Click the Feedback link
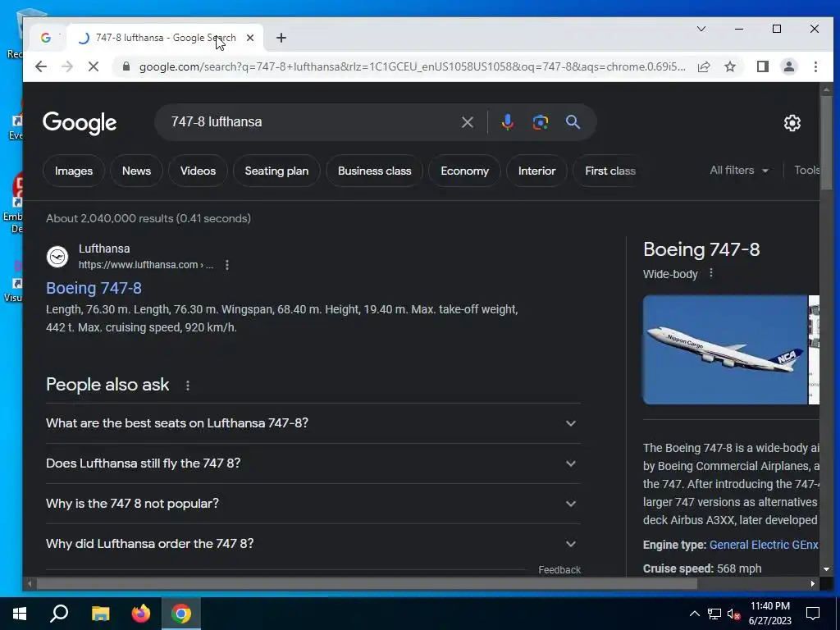 559,570
